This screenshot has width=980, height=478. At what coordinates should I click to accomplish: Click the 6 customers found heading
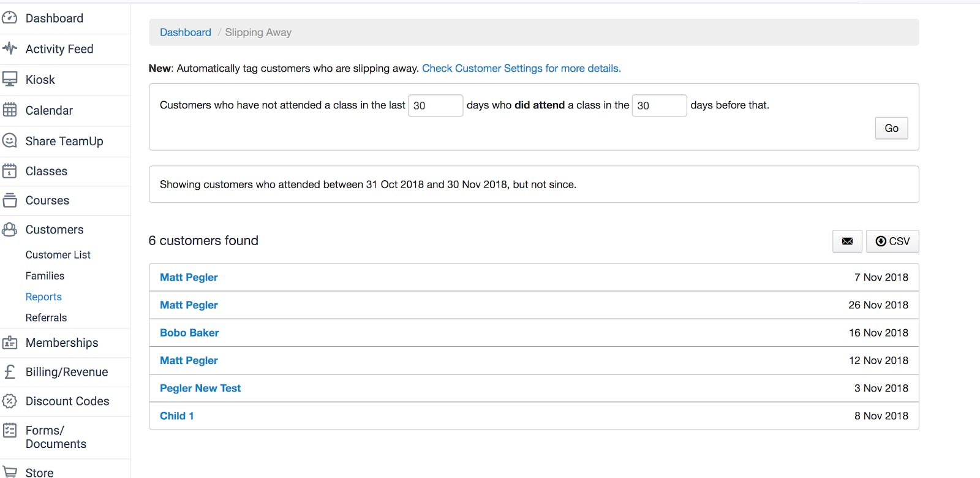tap(203, 240)
